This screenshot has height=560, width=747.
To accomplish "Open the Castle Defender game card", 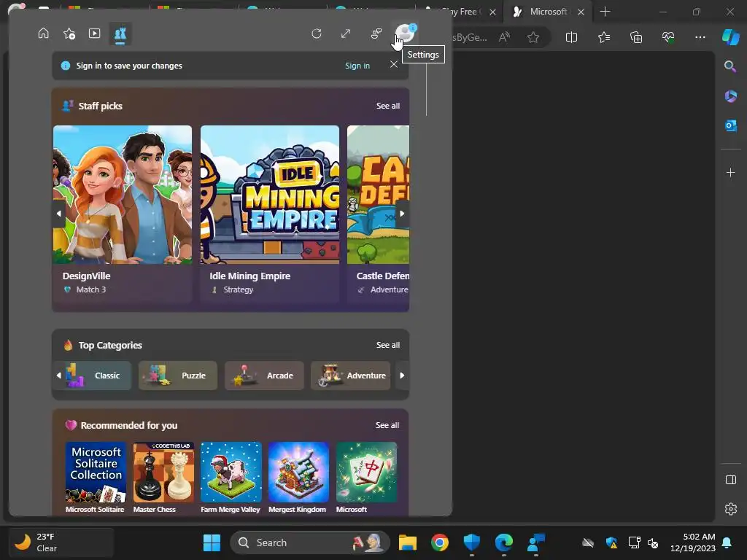I will [378, 214].
